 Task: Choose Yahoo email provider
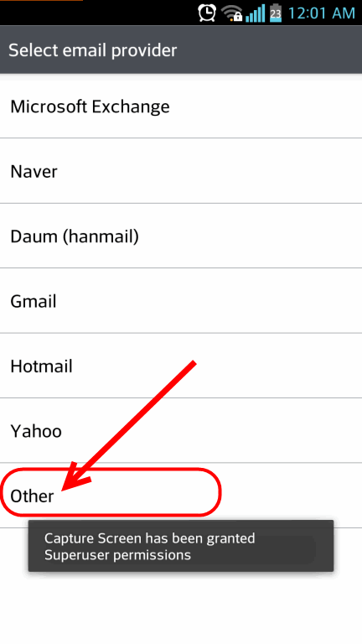pyautogui.click(x=181, y=430)
